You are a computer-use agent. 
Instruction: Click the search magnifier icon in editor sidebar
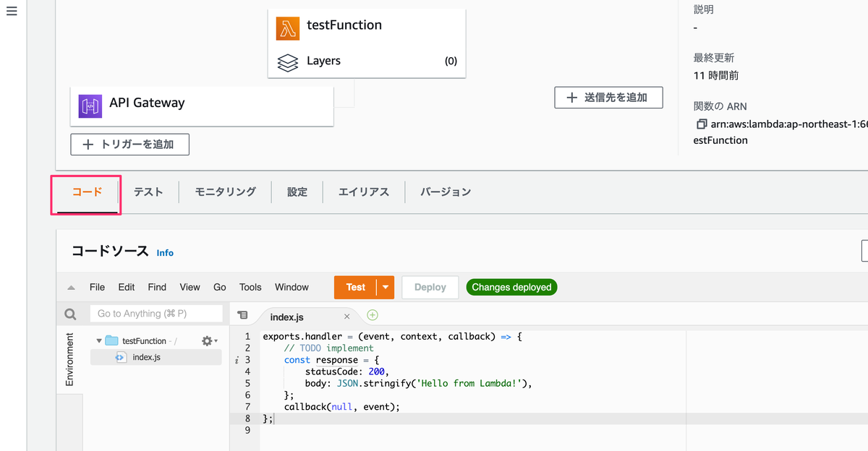coord(70,314)
